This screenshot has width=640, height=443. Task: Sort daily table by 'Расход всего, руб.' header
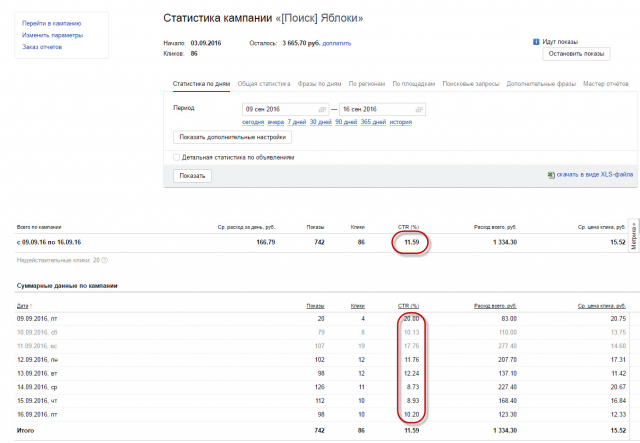pos(495,306)
